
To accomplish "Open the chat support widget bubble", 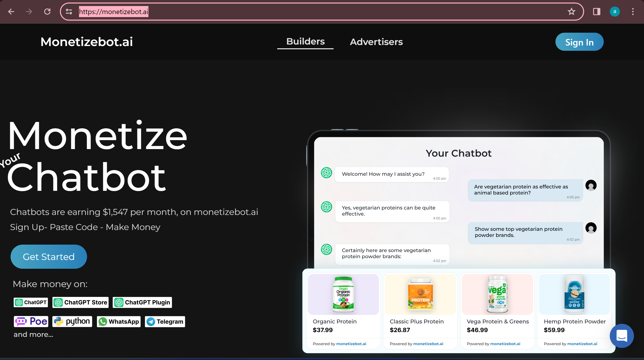I will (x=621, y=336).
